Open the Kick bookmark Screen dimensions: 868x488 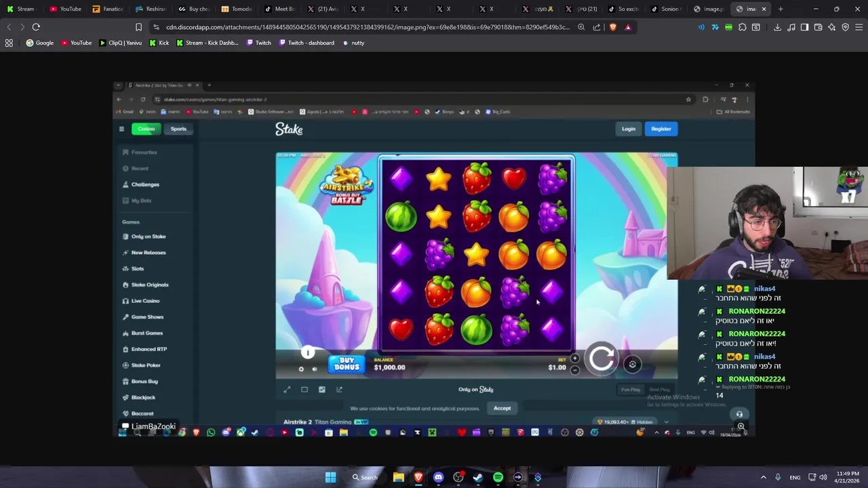[159, 43]
